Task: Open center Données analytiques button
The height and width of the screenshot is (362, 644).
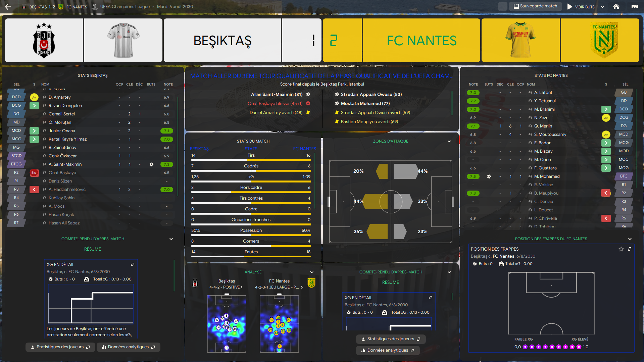Action: coord(388,350)
